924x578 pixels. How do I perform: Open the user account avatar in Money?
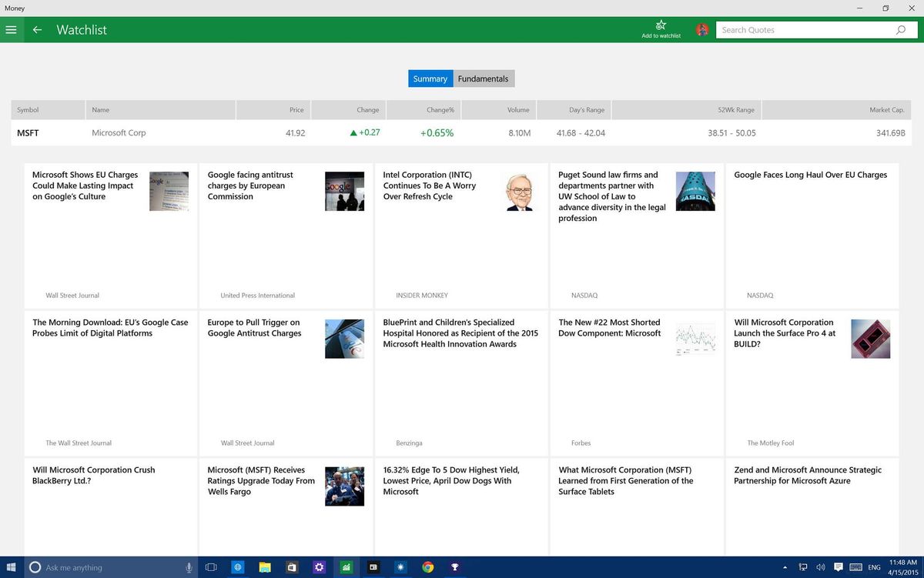point(701,29)
